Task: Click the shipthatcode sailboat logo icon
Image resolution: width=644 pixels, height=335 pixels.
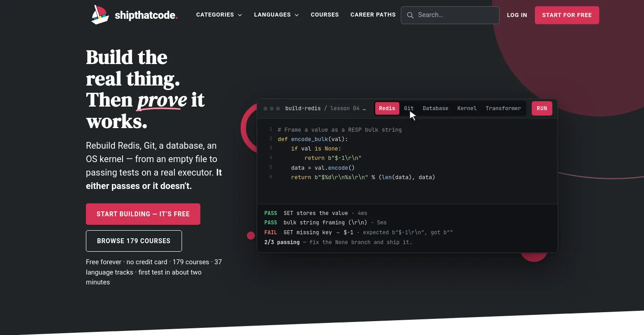Action: (100, 15)
